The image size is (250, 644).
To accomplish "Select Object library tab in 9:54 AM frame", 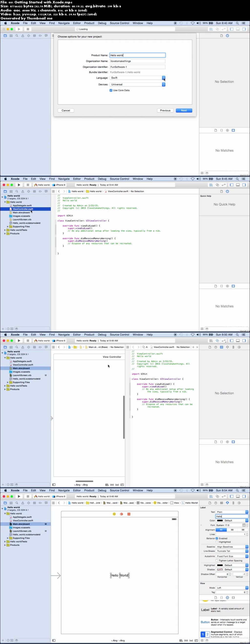I will (228, 597).
